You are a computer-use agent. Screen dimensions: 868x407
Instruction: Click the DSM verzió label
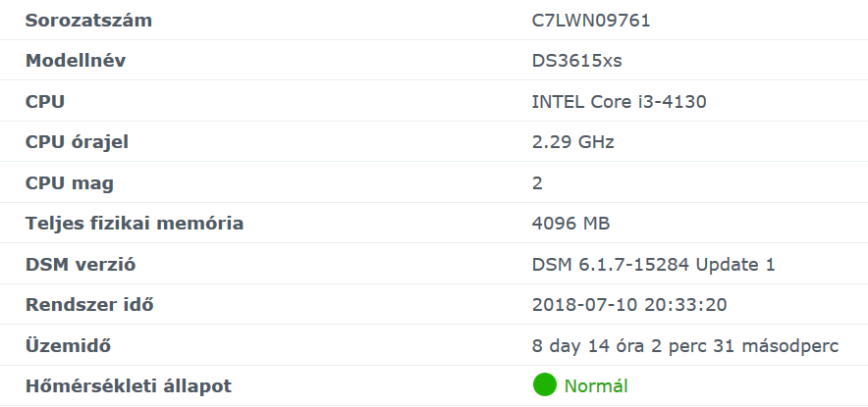pyautogui.click(x=81, y=264)
